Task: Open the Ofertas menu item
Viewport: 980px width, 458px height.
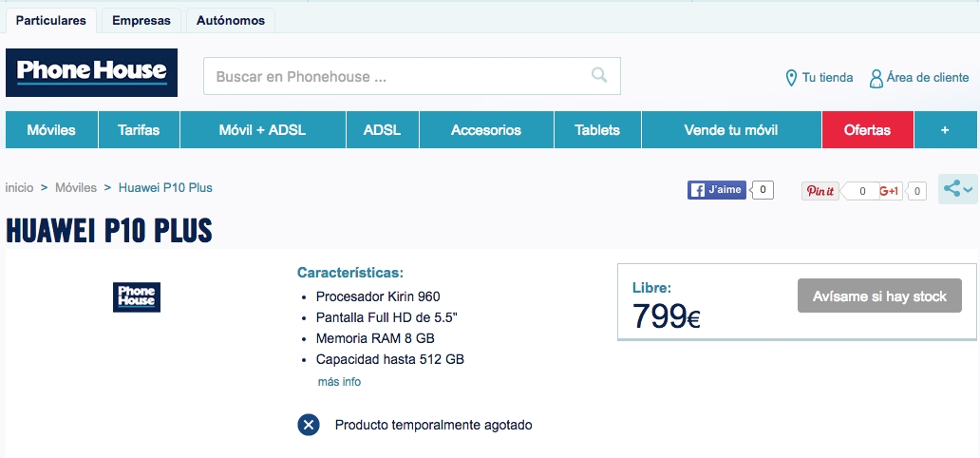Action: coord(868,130)
